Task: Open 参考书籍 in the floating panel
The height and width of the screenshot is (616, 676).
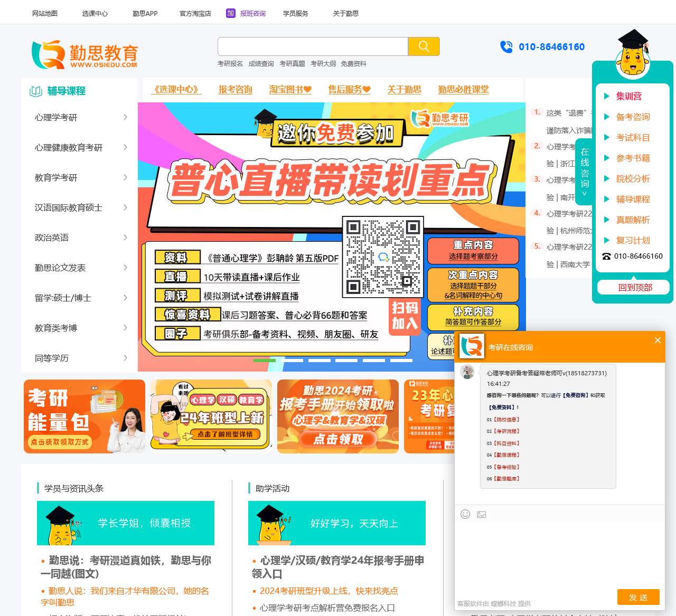Action: pyautogui.click(x=633, y=158)
